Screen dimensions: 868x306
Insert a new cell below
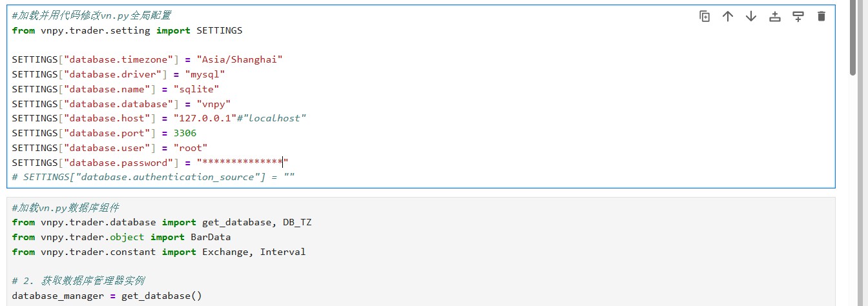click(x=798, y=17)
